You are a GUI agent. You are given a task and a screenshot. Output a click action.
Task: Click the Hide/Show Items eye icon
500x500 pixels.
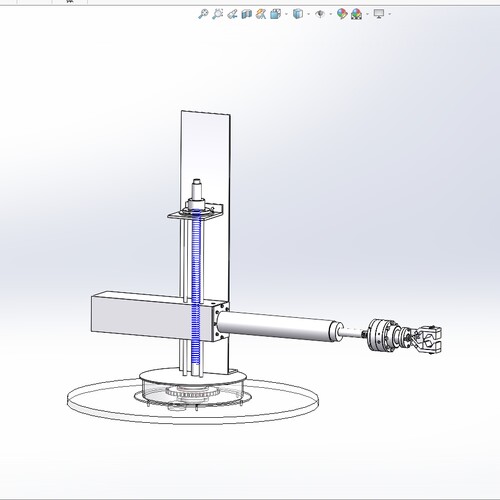[320, 14]
